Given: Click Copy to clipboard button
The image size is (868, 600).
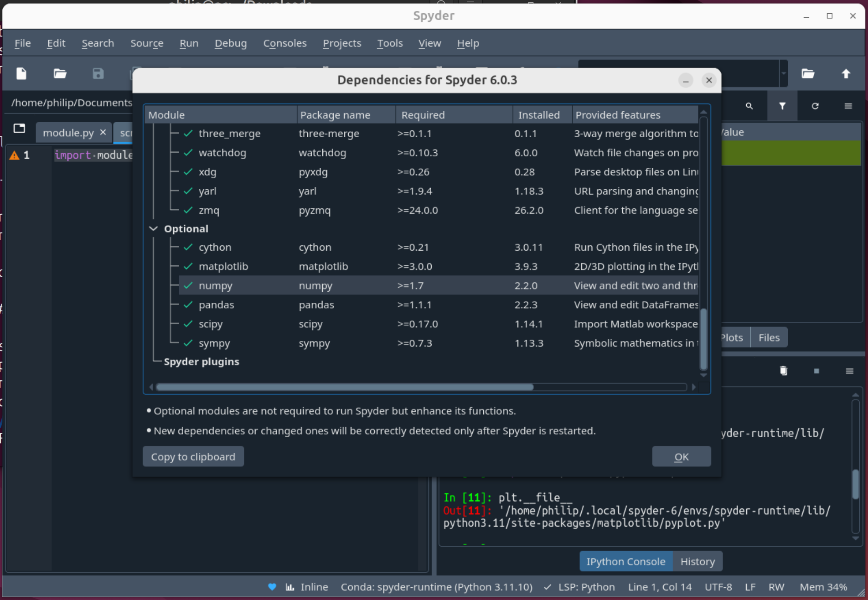Looking at the screenshot, I should tap(193, 456).
